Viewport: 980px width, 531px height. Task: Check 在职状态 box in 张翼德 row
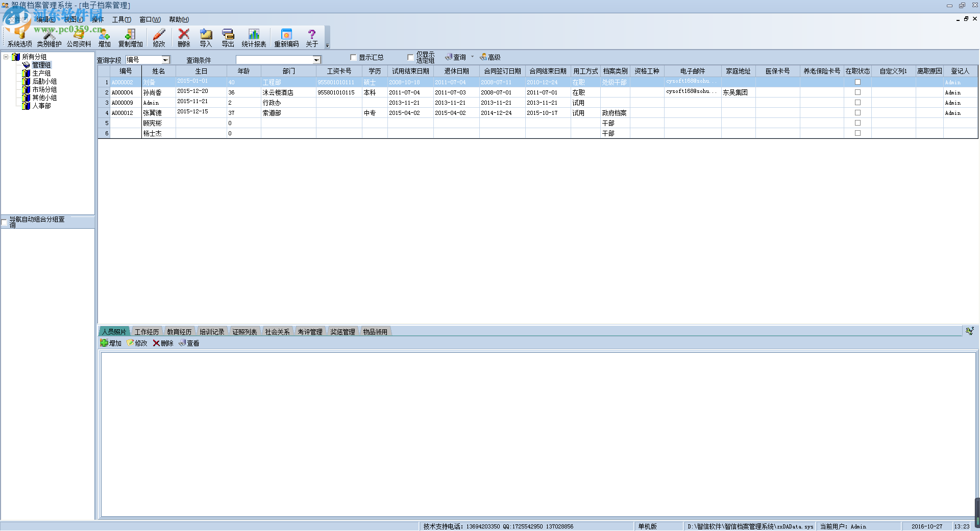tap(857, 113)
